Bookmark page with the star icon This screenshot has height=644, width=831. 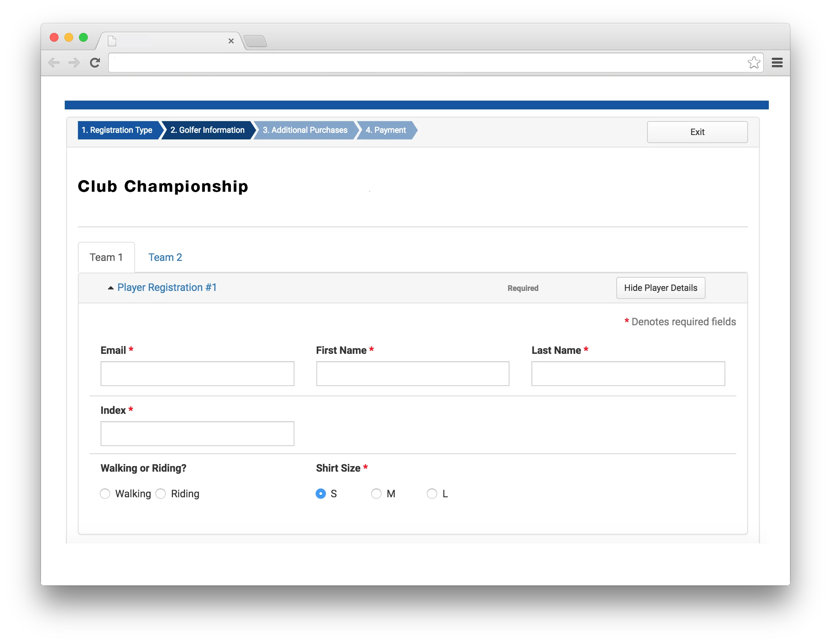click(x=753, y=63)
